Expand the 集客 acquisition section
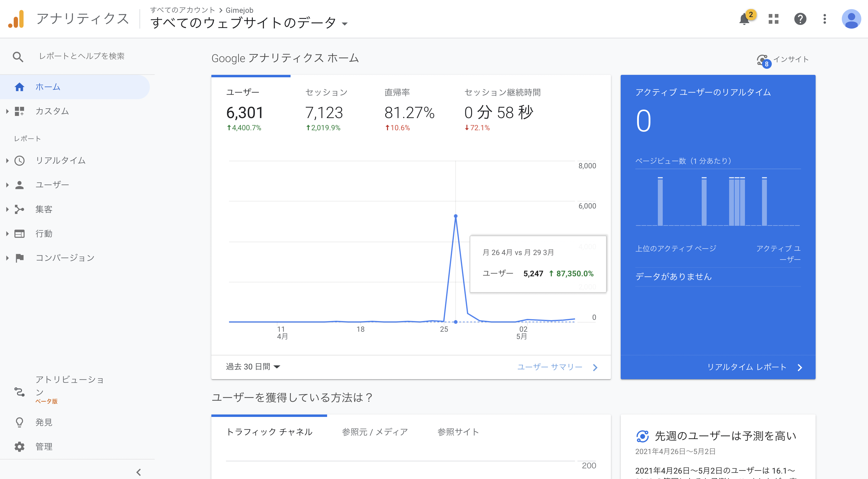Screen dimensions: 868x479 (44, 209)
